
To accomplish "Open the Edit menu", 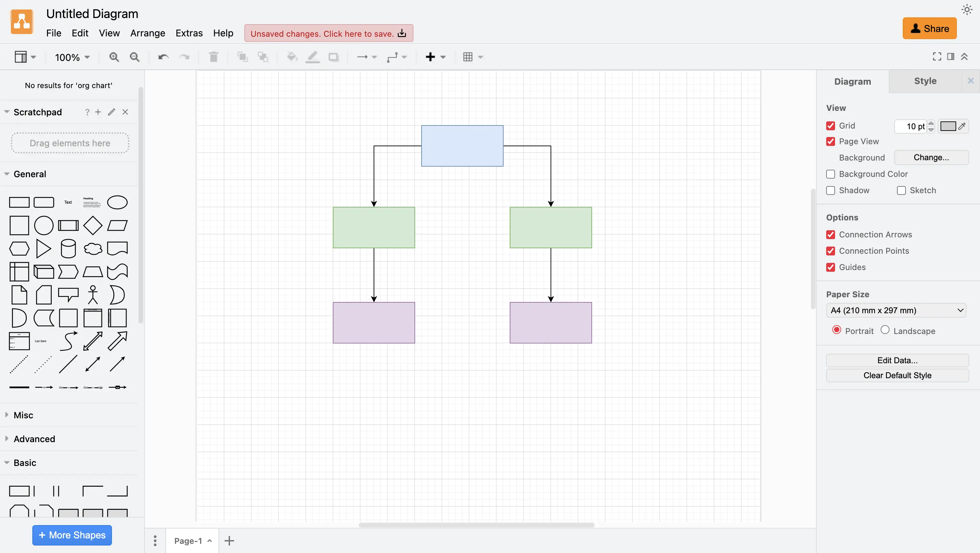I will pyautogui.click(x=80, y=33).
